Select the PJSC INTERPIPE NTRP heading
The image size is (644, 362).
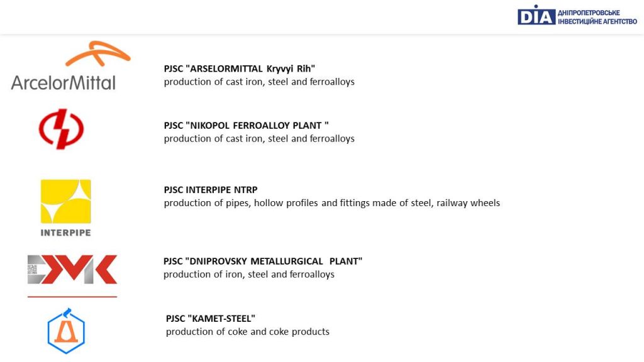[211, 190]
